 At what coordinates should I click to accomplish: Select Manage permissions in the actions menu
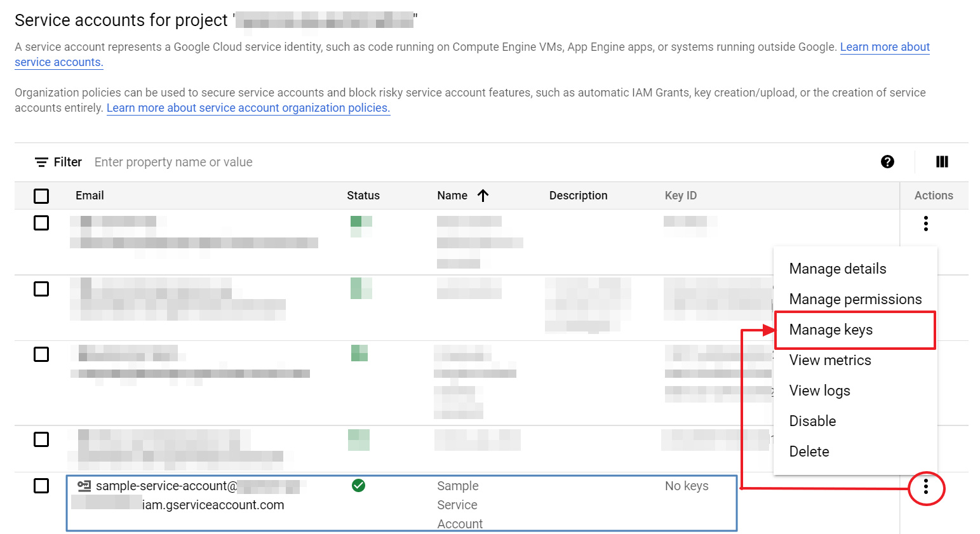[x=855, y=299]
